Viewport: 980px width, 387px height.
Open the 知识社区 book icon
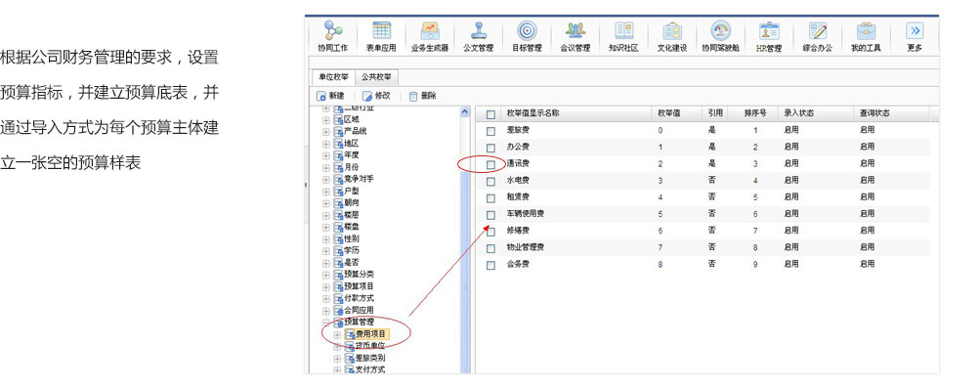coord(623,30)
